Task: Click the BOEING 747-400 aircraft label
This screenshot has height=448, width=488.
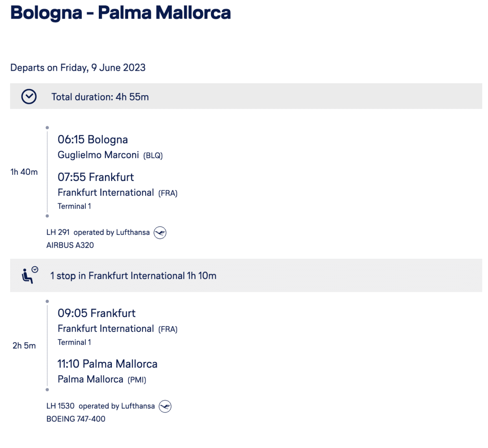Action: click(76, 419)
